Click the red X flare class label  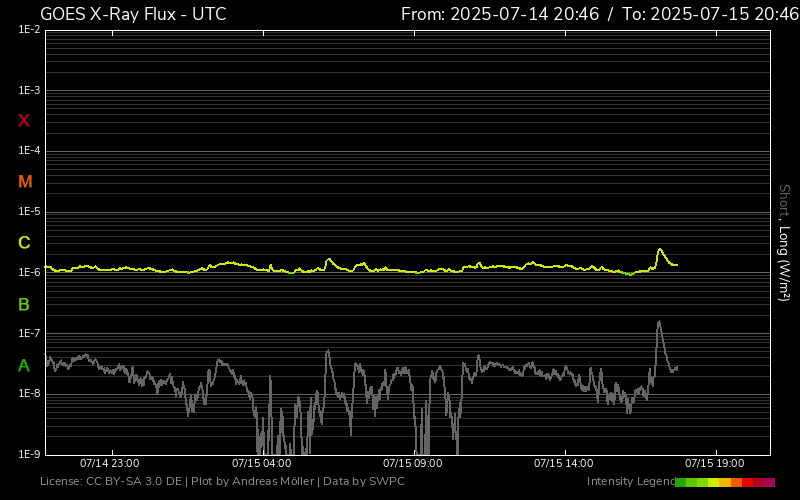24,121
